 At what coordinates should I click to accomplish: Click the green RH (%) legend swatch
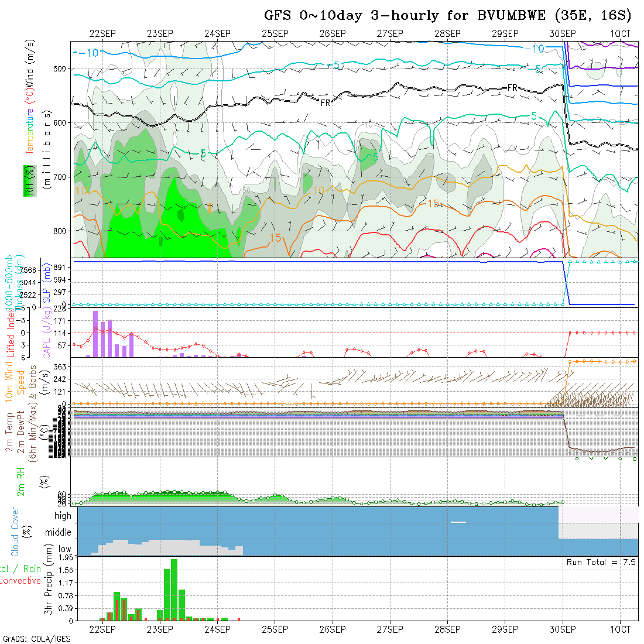click(x=28, y=181)
